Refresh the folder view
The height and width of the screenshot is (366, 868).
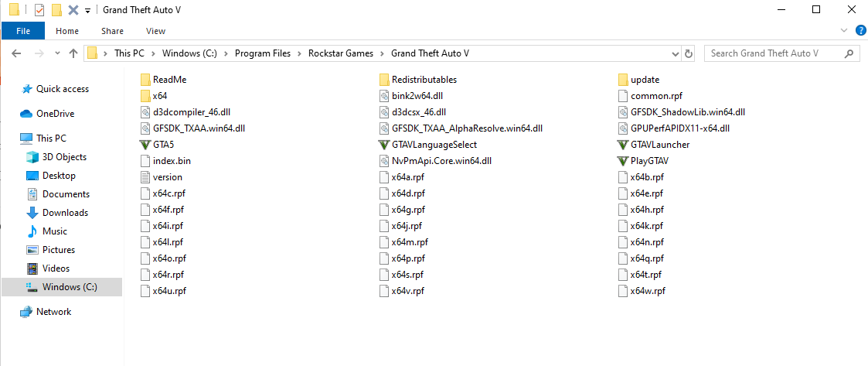coord(689,54)
